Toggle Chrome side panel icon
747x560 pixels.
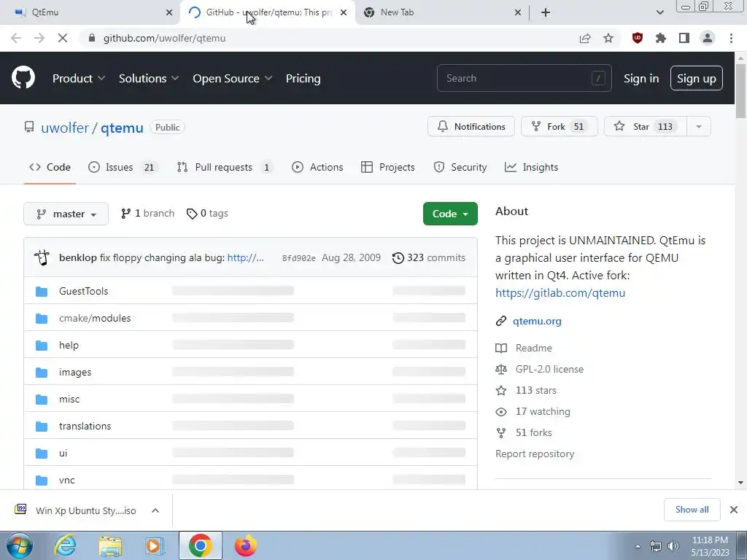pos(684,38)
